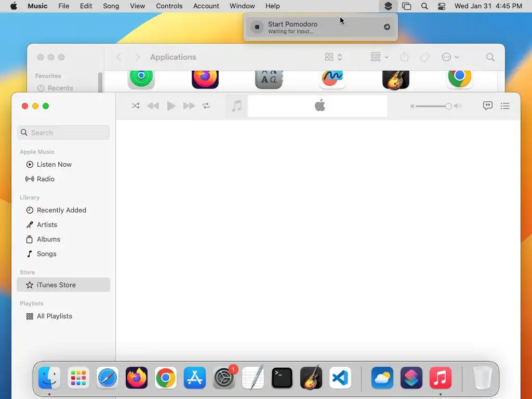532x399 pixels.
Task: Open Visual Studio Code from Dock
Action: coord(340,378)
